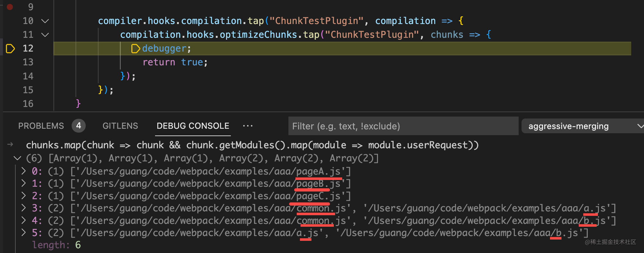The image size is (644, 253).
Task: Click the debug console filter field
Action: tap(403, 126)
